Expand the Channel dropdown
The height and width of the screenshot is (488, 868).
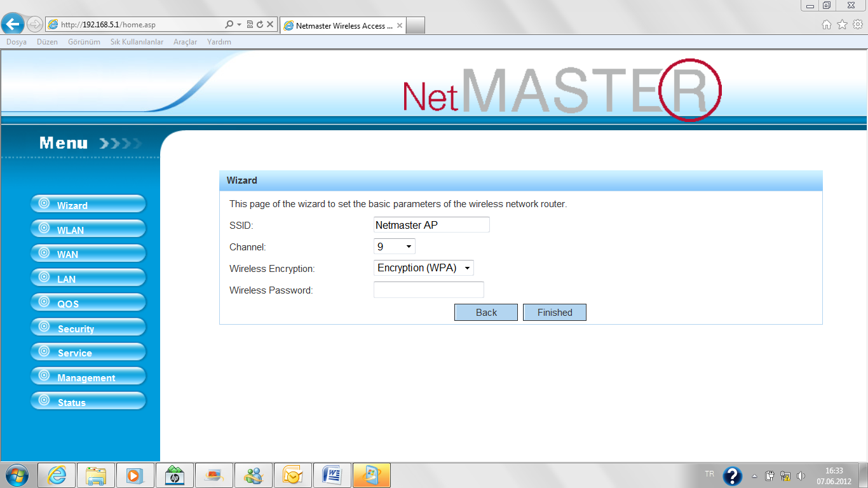click(x=395, y=247)
